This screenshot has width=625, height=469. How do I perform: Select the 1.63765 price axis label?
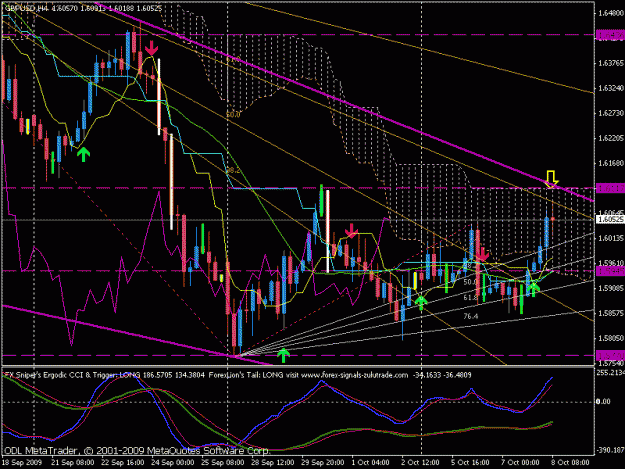(x=610, y=63)
